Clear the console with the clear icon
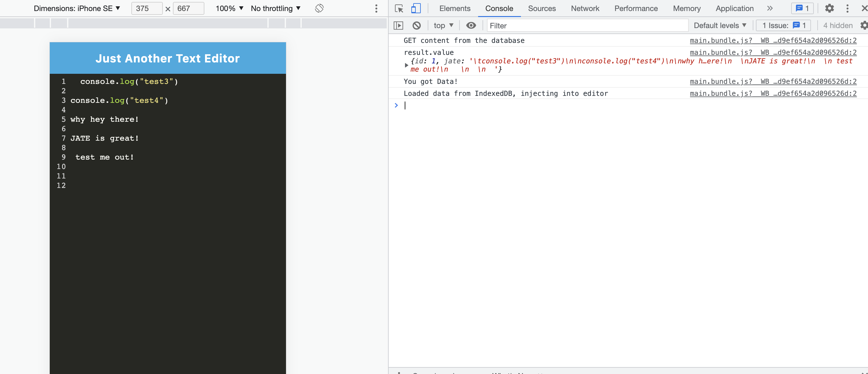 point(416,25)
